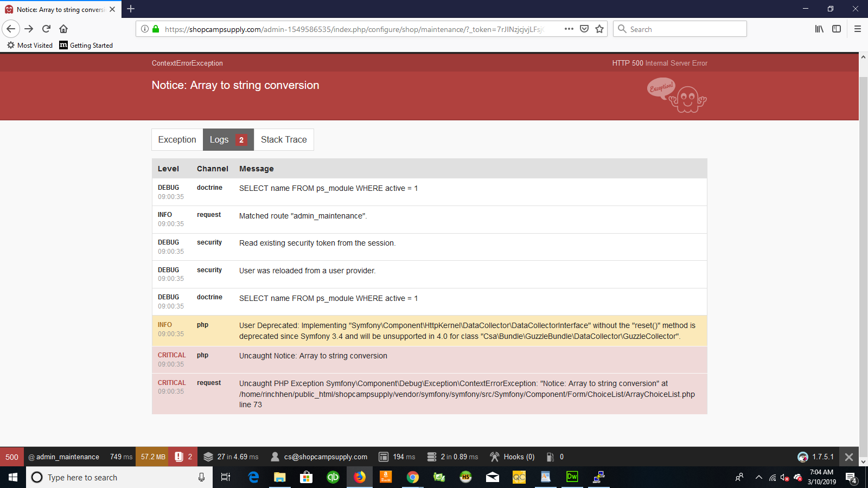The width and height of the screenshot is (868, 488).
Task: Click the scrollbar up arrow
Action: (x=863, y=57)
